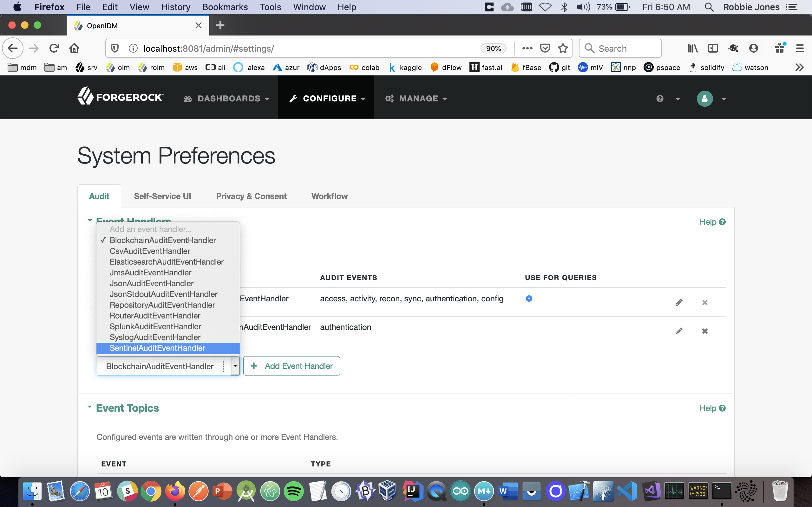This screenshot has width=812, height=507.
Task: Bookmark this page with star icon
Action: tap(563, 48)
